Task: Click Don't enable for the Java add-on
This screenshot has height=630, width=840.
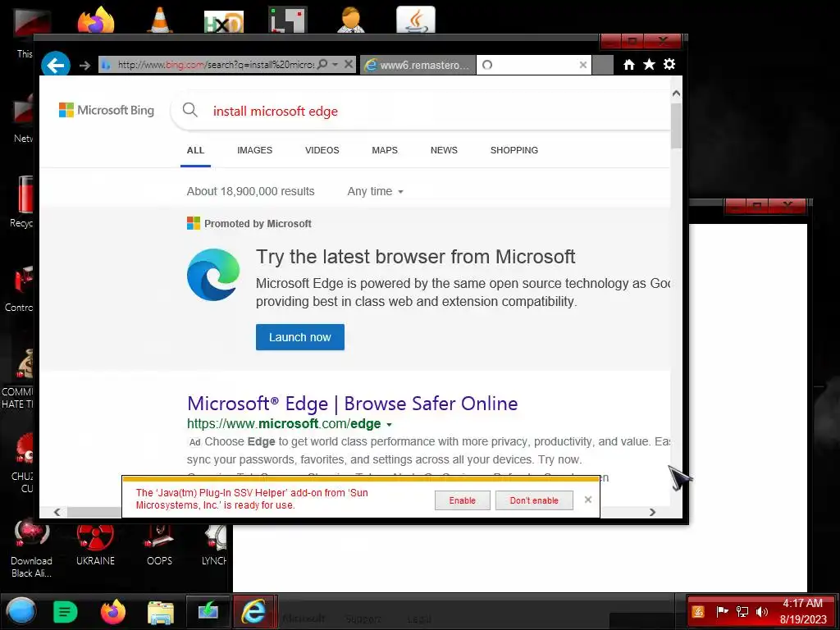Action: point(534,500)
